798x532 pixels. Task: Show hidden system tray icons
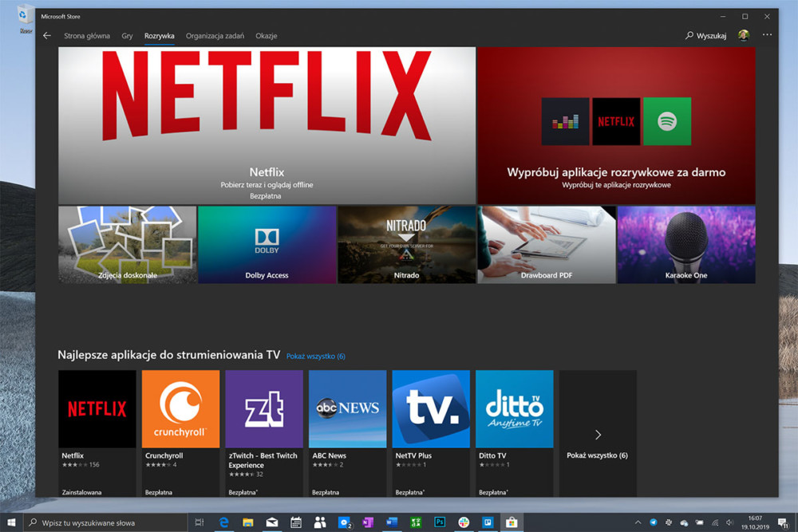pyautogui.click(x=638, y=522)
